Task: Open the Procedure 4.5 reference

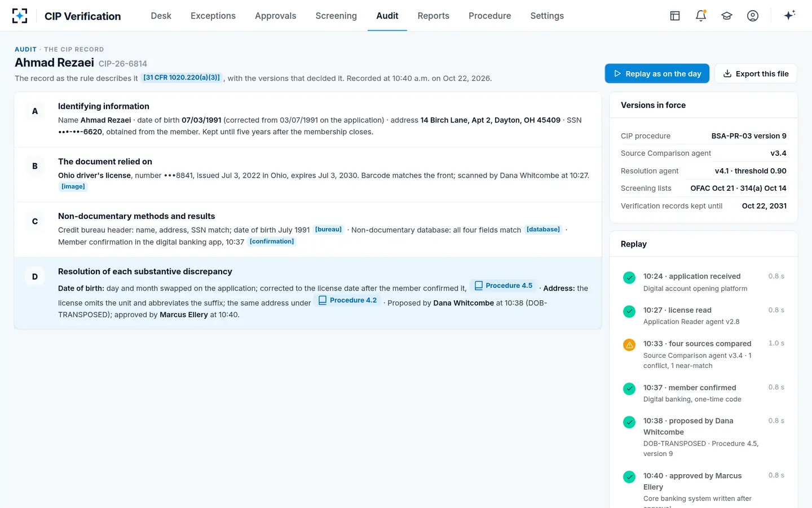Action: click(503, 286)
